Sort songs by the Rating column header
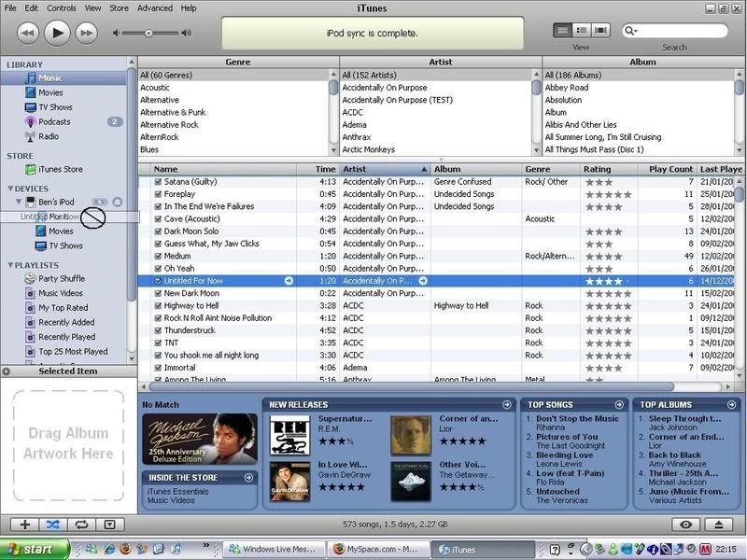The image size is (747, 560). (x=609, y=169)
